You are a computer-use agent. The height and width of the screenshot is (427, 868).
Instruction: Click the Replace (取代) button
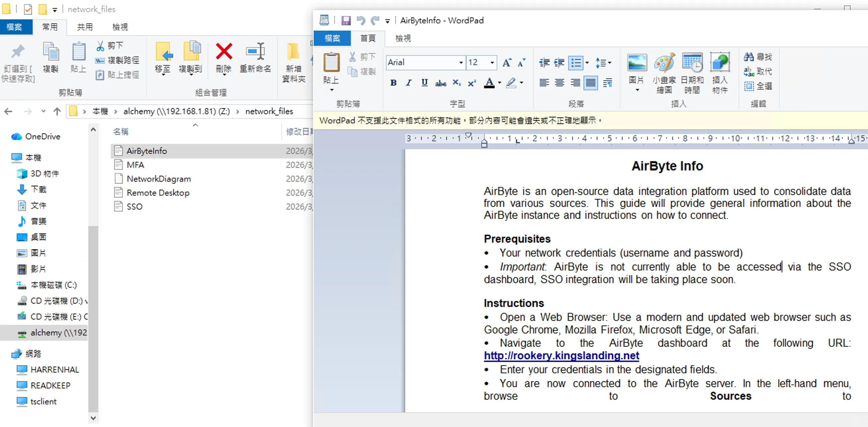(758, 72)
